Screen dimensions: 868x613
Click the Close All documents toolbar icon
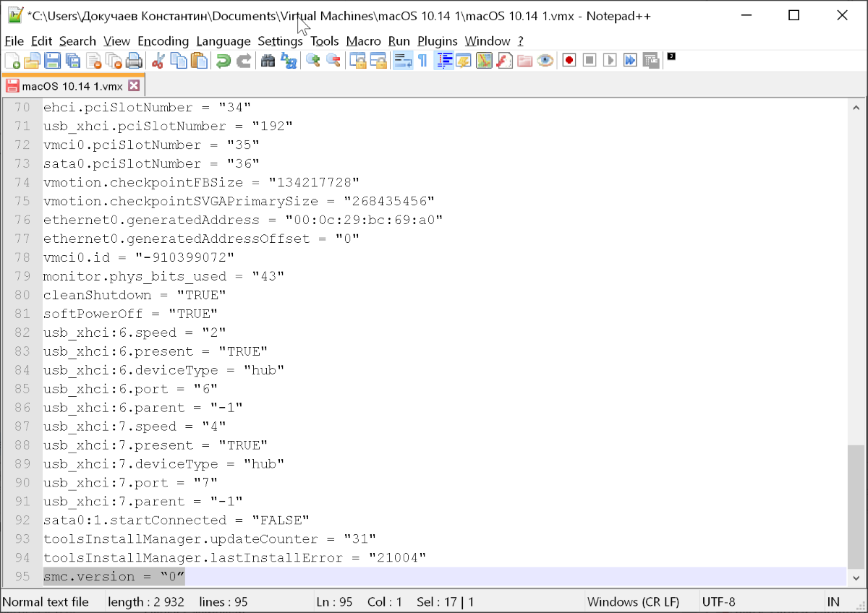point(114,61)
